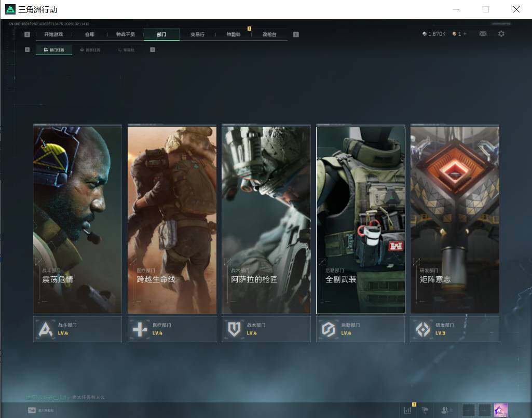Go to the 特战干员 tab
532x418 pixels.
click(x=126, y=34)
